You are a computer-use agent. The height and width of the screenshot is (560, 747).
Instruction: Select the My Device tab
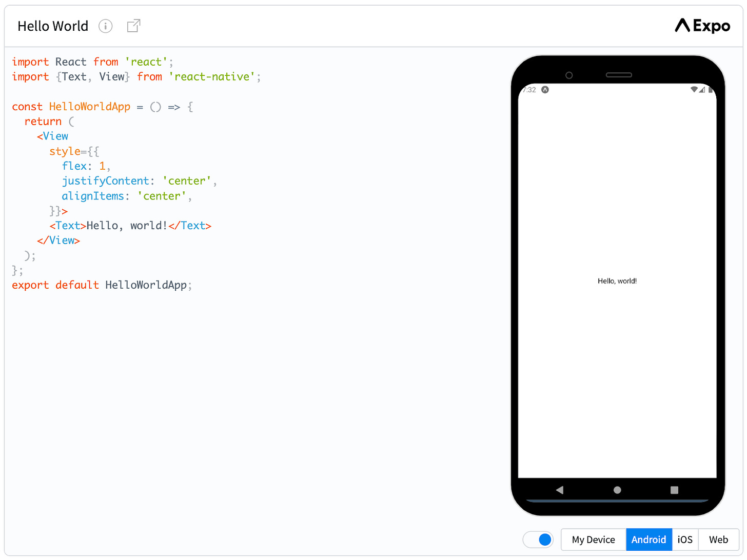tap(593, 539)
